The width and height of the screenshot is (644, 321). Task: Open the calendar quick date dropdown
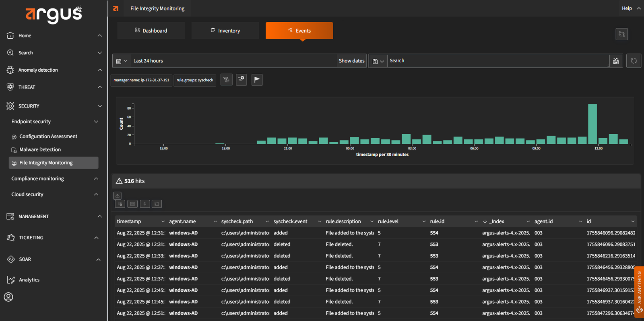coord(121,61)
